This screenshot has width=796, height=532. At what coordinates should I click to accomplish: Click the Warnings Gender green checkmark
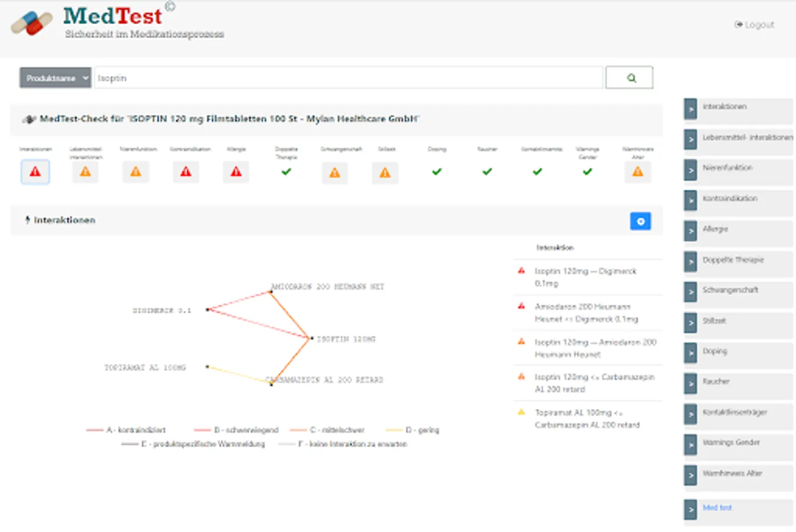point(587,172)
